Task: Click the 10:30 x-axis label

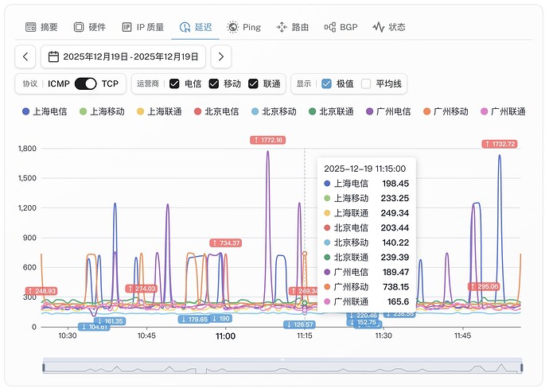Action: [x=68, y=336]
